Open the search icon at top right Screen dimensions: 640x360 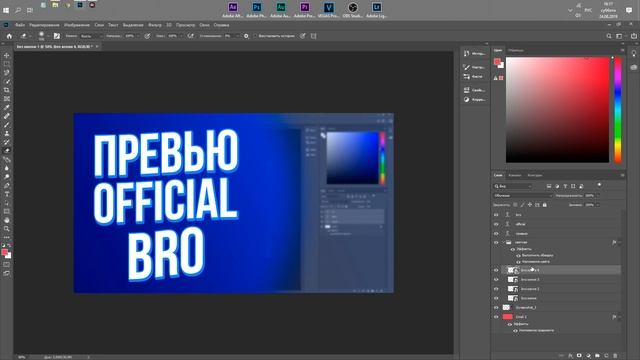[609, 36]
